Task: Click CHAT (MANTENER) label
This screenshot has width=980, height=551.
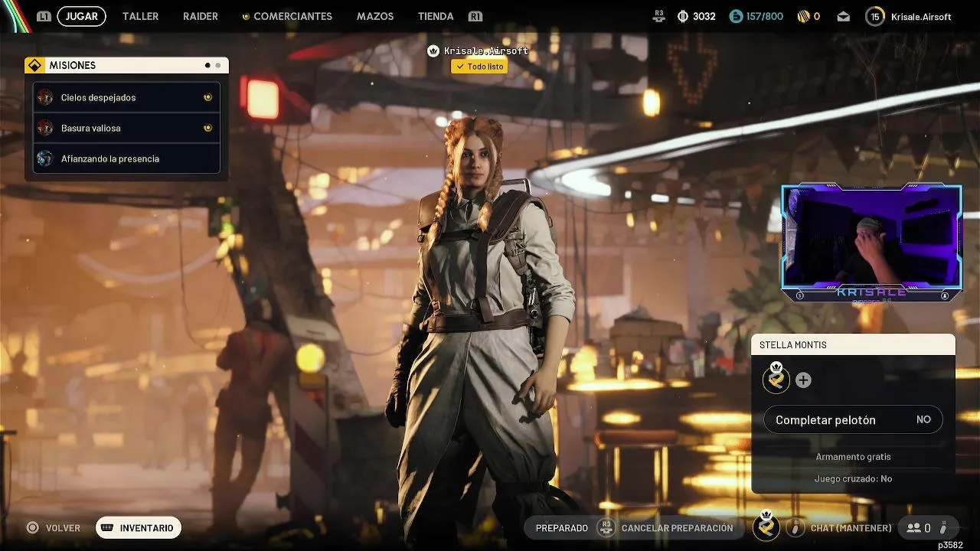Action: point(851,528)
